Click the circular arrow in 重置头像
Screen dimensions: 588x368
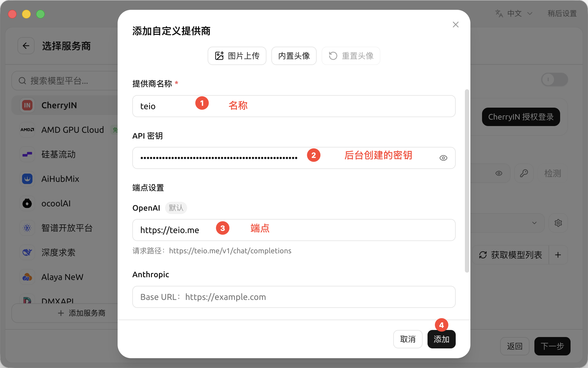pyautogui.click(x=333, y=56)
